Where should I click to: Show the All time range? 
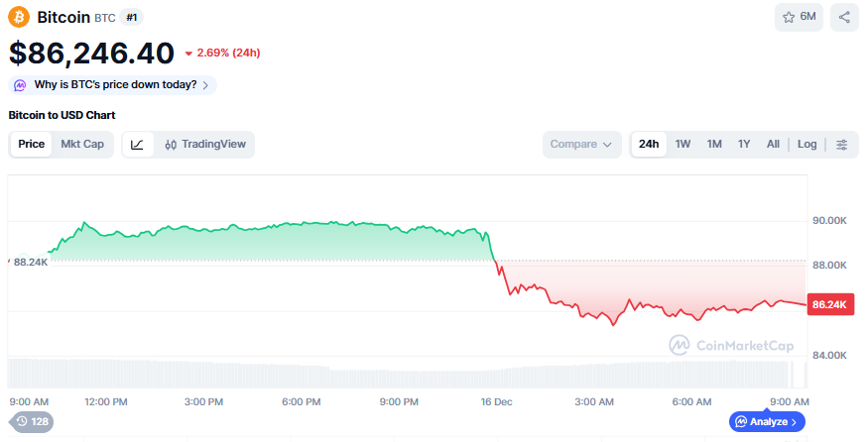(773, 145)
